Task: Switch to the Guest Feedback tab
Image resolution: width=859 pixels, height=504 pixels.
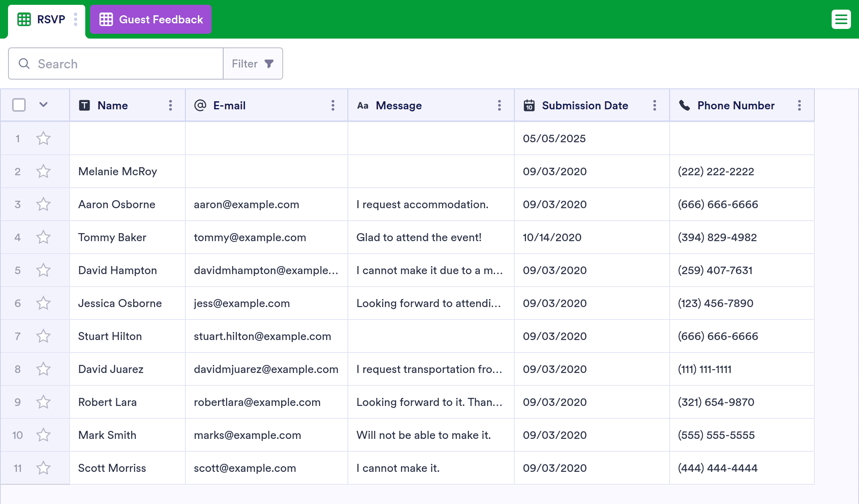Action: 151,19
